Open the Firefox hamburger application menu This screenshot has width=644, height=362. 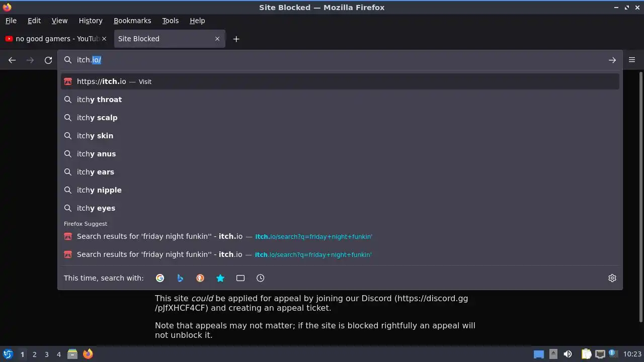[632, 60]
